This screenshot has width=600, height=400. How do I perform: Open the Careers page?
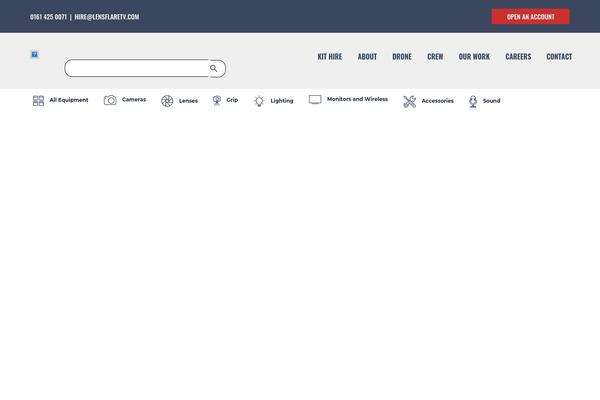(518, 57)
